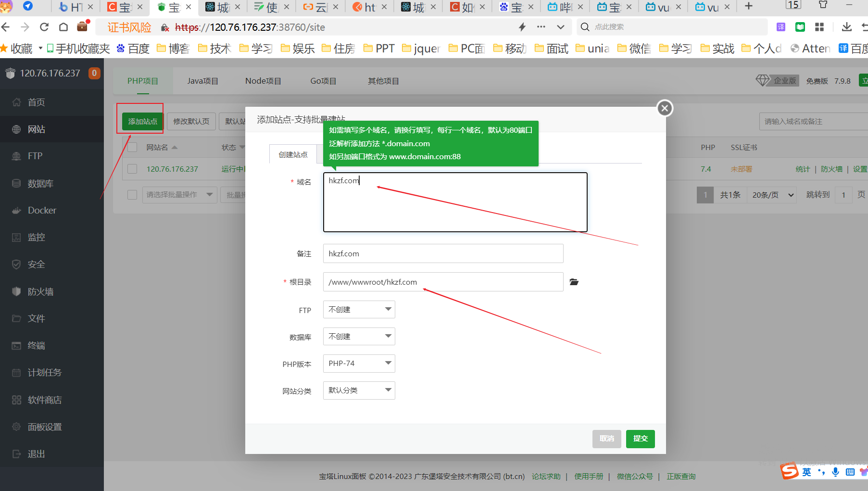The image size is (868, 491).
Task: Open the browser Home icon
Action: coord(63,27)
